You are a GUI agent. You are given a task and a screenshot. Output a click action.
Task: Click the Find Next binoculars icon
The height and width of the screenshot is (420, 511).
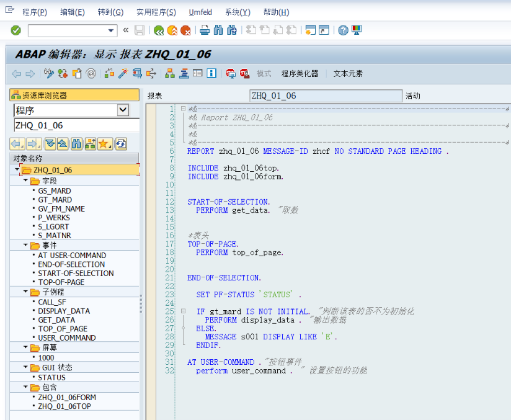232,30
